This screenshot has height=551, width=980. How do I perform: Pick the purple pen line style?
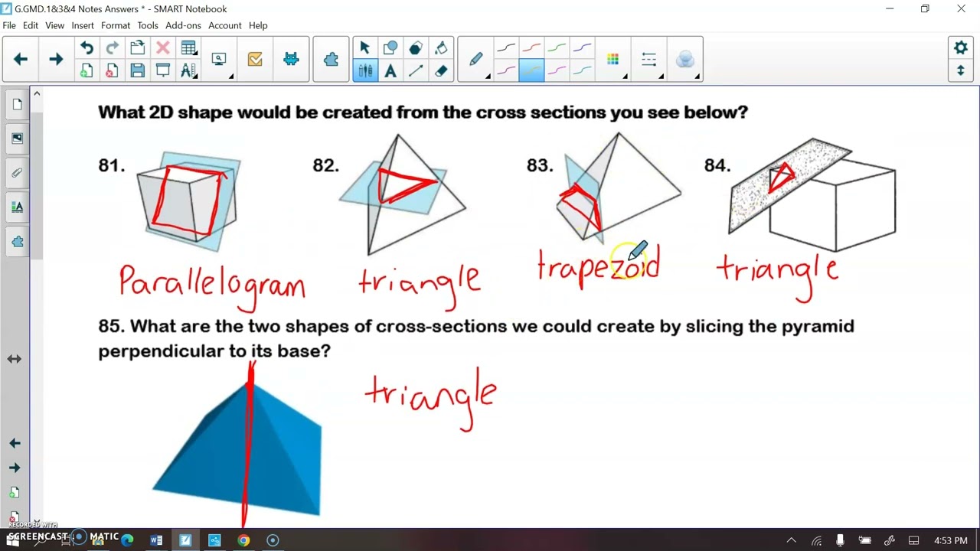point(582,48)
